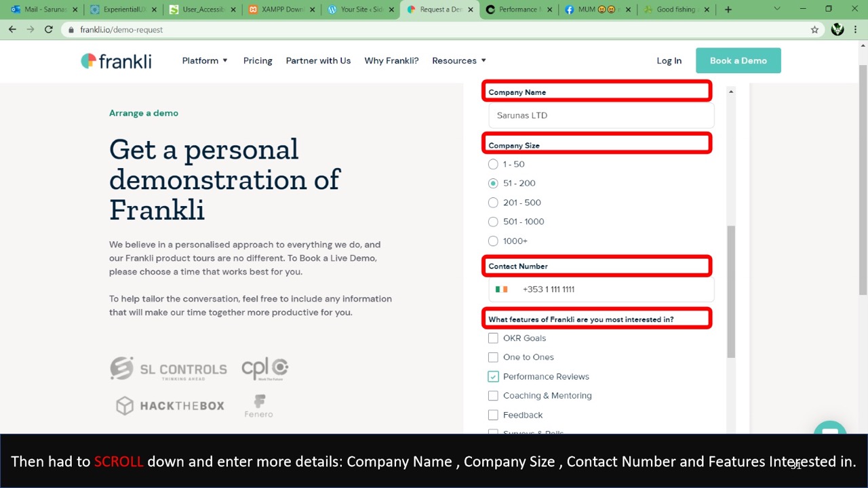Switch to the MUM Facebook tab
This screenshot has width=868, height=488.
click(x=597, y=9)
